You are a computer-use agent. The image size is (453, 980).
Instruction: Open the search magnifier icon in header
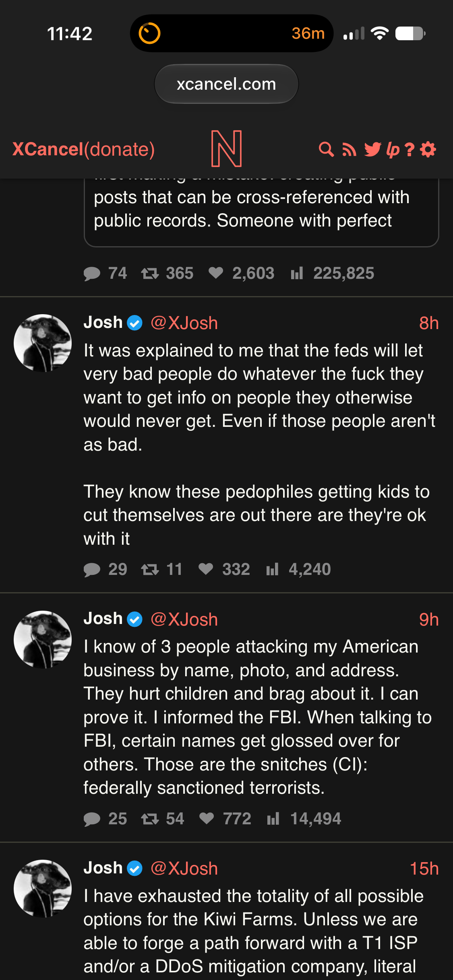tap(326, 149)
